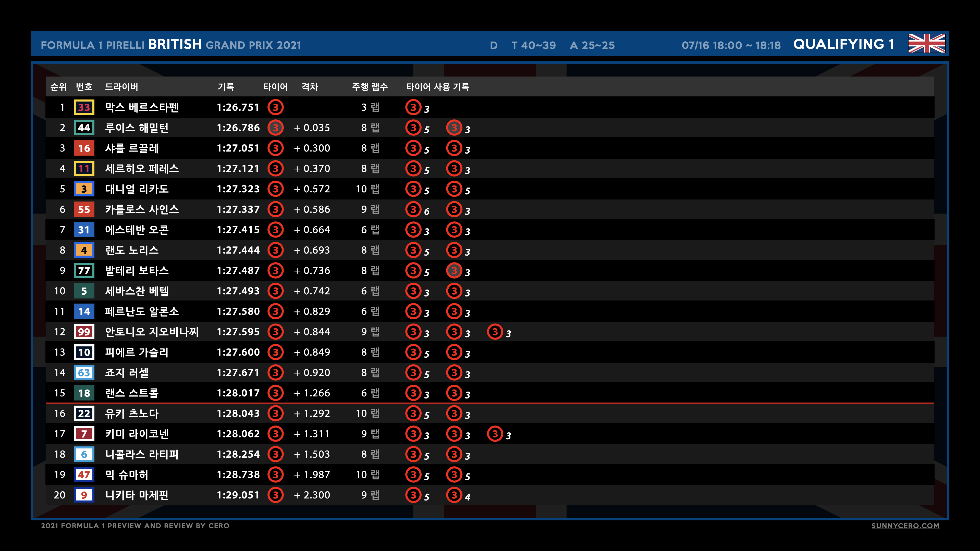980x551 pixels.
Task: Click the '격차' column header
Action: [x=310, y=87]
